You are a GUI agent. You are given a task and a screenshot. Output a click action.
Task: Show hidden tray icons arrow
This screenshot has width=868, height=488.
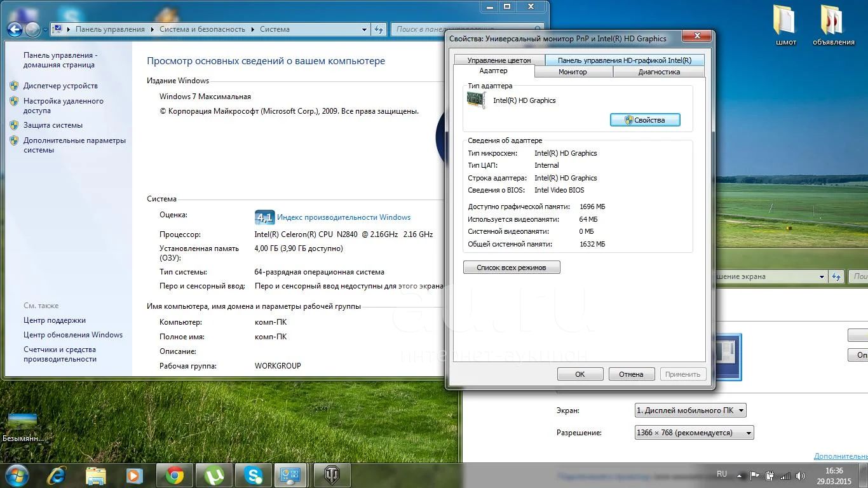tap(738, 475)
